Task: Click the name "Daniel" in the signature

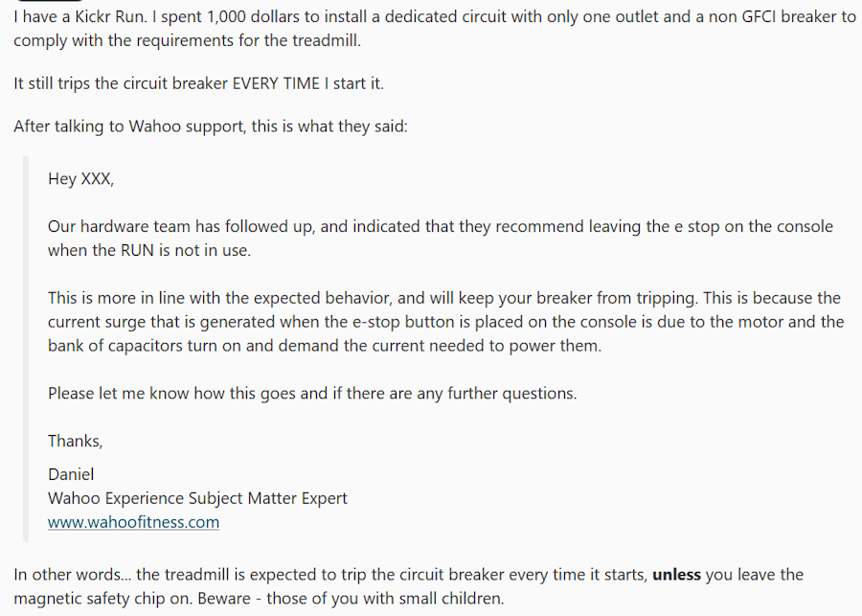Action: click(x=71, y=474)
